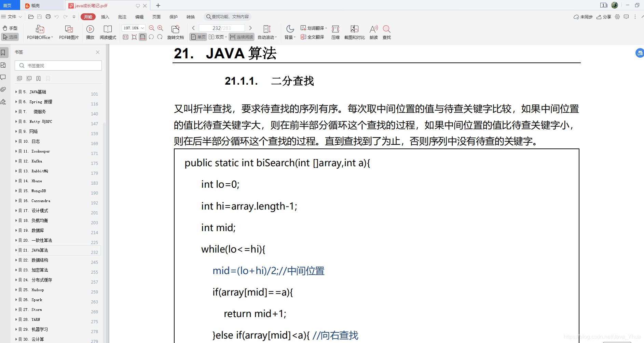
Task: Expand the 25. Hadoop bookmark
Action: 16,290
